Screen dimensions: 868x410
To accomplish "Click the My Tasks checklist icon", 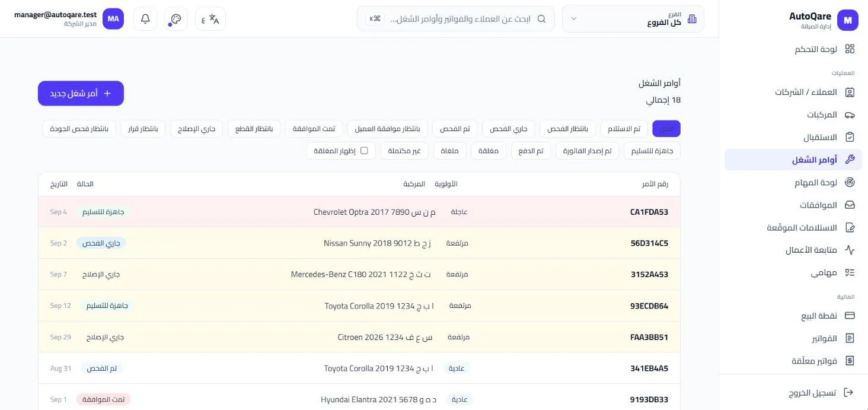I will [x=850, y=273].
